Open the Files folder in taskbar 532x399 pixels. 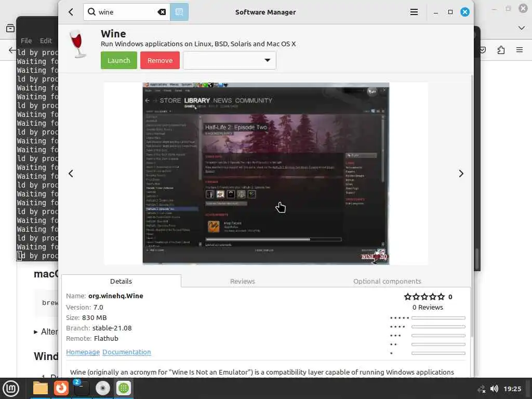[x=41, y=388]
